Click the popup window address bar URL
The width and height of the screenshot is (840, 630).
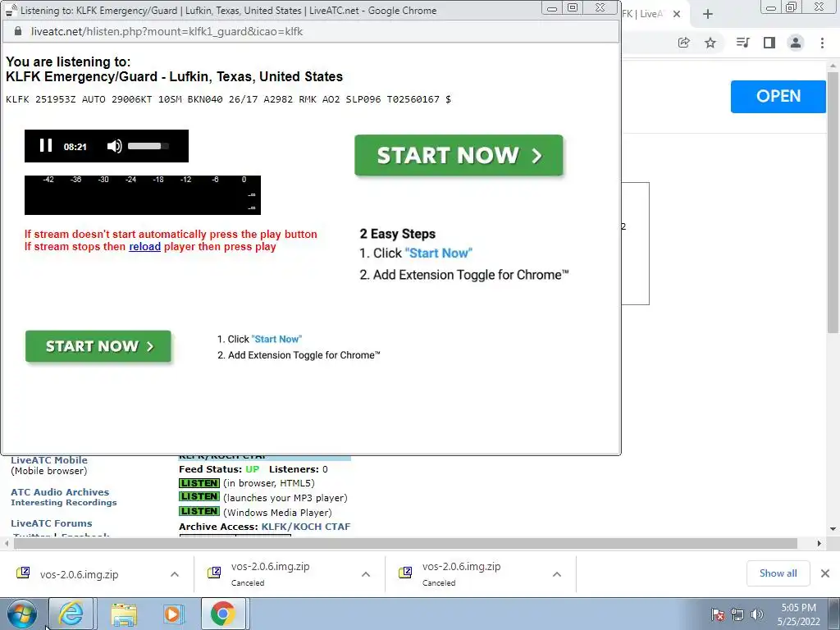click(167, 32)
